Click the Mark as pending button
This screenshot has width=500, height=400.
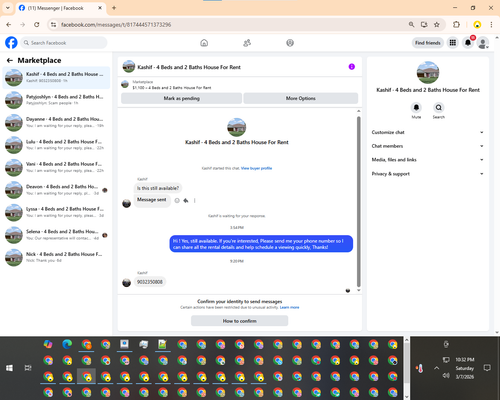pos(181,98)
